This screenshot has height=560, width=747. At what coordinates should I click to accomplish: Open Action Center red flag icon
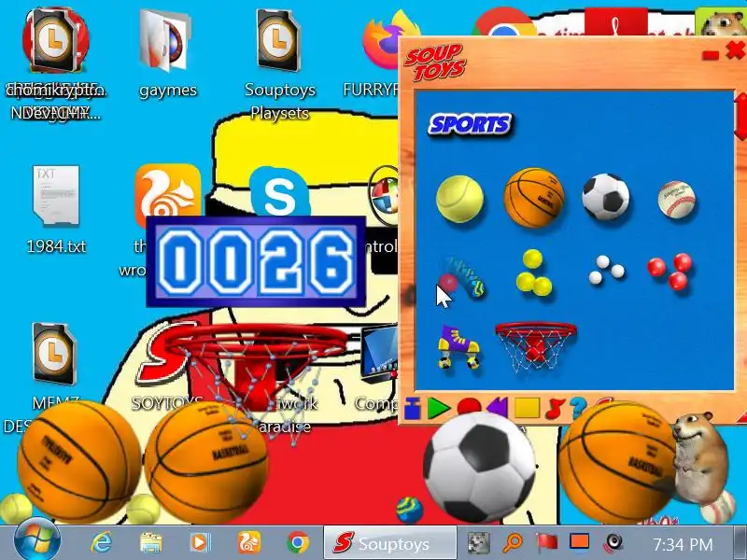click(x=547, y=543)
